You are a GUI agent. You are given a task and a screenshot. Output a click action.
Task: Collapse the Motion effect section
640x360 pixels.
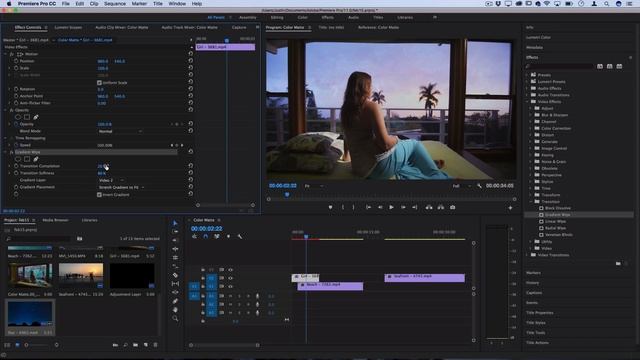pyautogui.click(x=6, y=54)
